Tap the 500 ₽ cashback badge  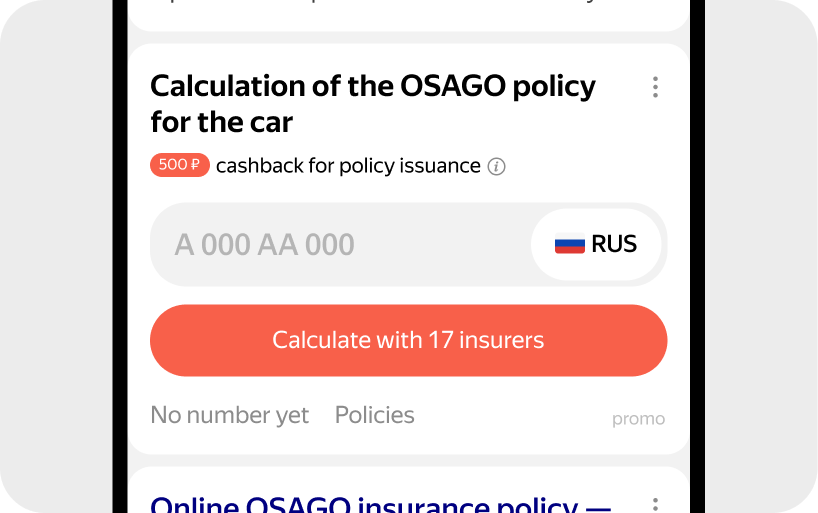(x=179, y=165)
